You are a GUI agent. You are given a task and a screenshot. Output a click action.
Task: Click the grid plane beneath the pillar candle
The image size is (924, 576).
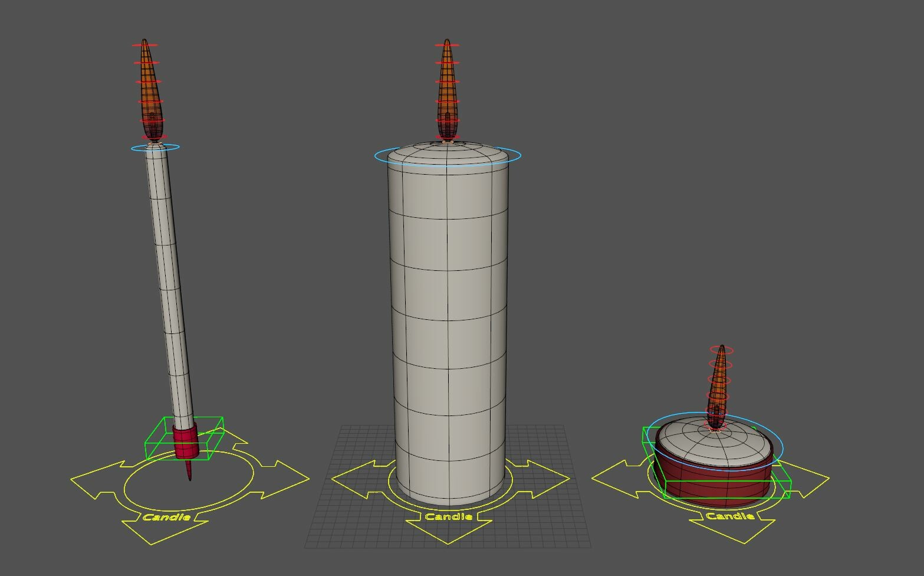coord(554,525)
